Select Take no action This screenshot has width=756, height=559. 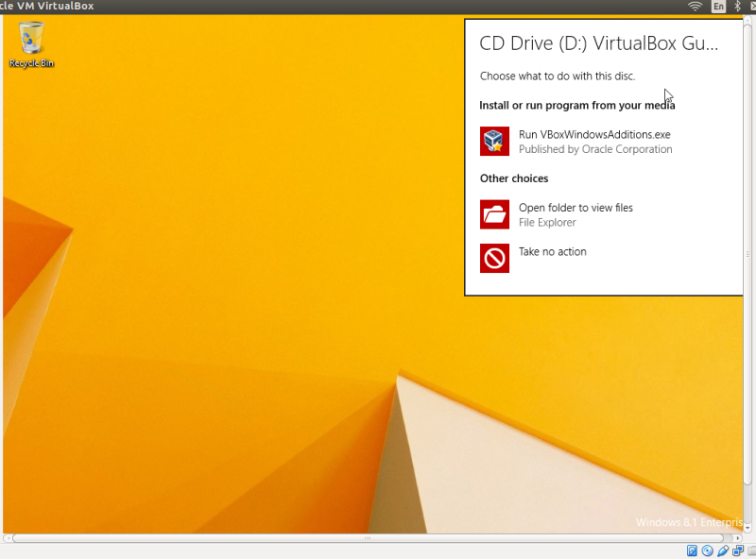553,251
